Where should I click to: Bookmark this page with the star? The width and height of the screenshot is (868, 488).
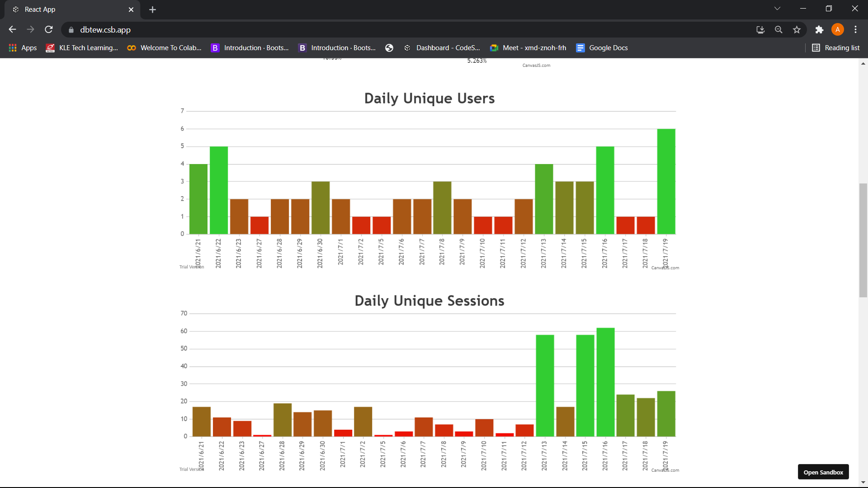(x=797, y=30)
